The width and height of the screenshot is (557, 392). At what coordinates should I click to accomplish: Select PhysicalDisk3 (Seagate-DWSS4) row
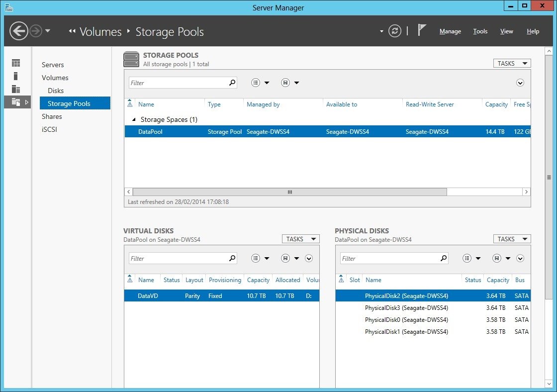tap(433, 308)
